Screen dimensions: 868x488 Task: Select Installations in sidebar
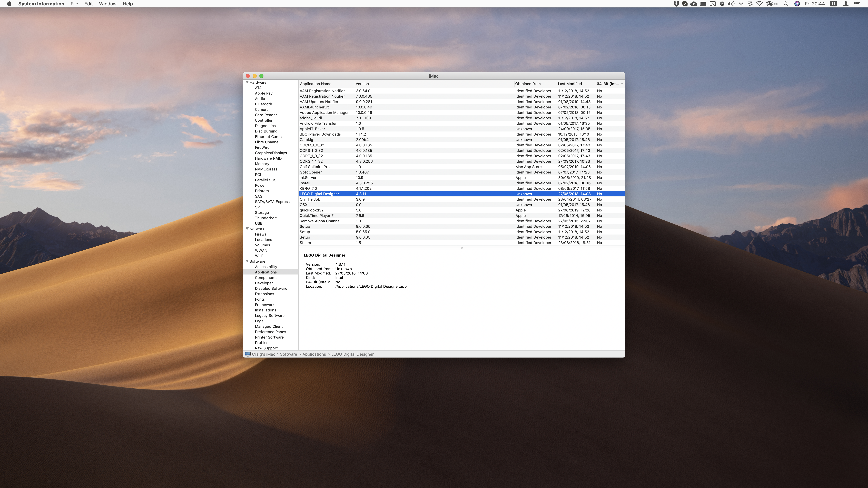coord(265,310)
